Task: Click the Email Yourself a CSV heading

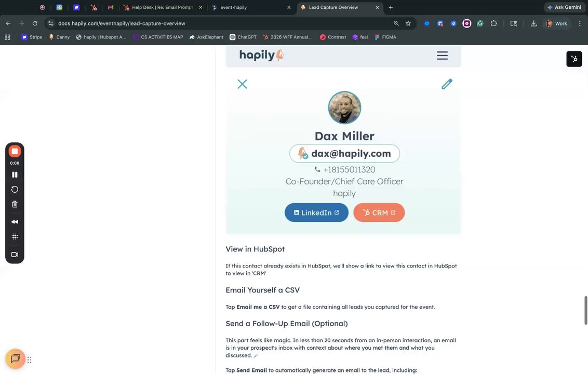Action: (x=262, y=290)
